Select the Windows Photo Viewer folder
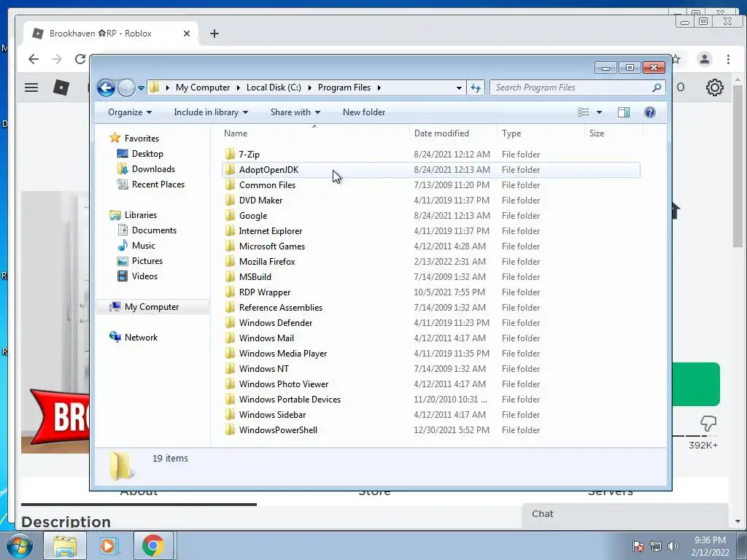The height and width of the screenshot is (560, 747). pyautogui.click(x=430, y=384)
